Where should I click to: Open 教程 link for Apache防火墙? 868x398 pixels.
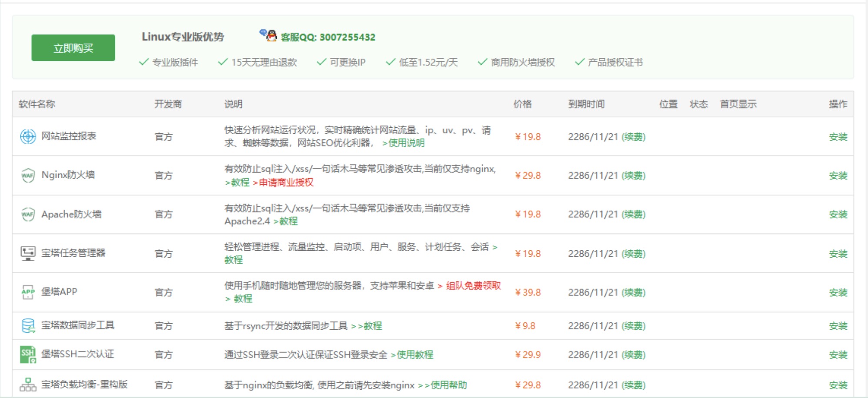[x=286, y=221]
